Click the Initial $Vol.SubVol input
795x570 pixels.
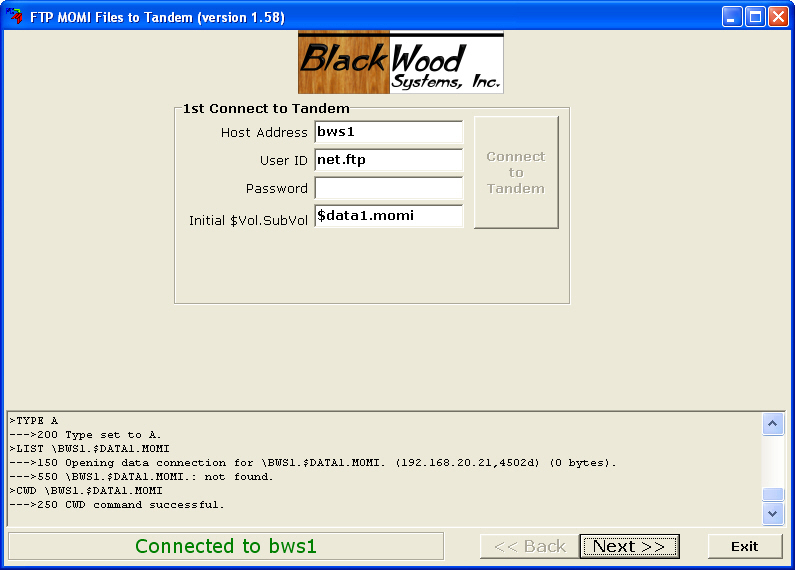388,216
